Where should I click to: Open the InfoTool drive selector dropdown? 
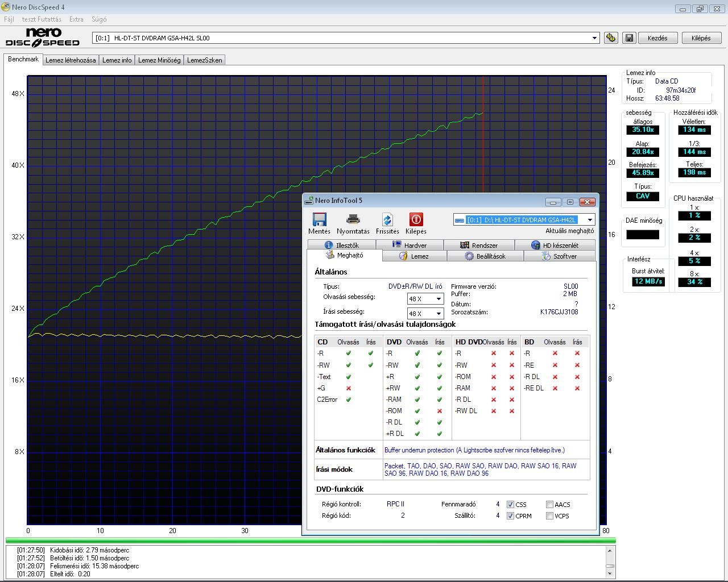tap(590, 220)
